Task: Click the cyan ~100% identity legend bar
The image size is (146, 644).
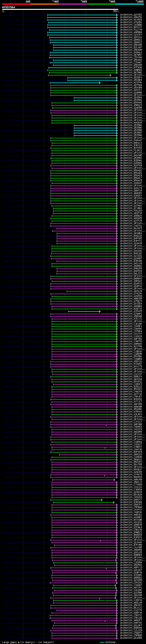Action: click(130, 4)
